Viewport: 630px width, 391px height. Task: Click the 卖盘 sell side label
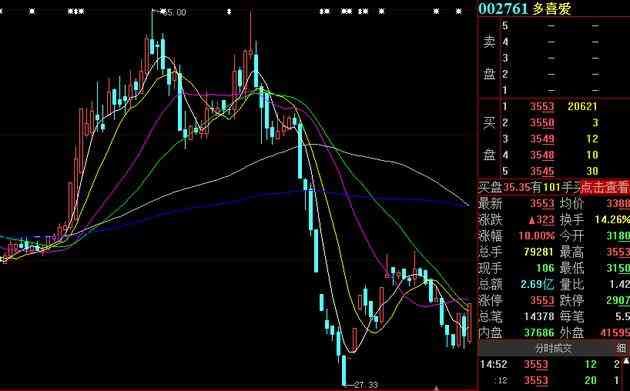click(489, 58)
